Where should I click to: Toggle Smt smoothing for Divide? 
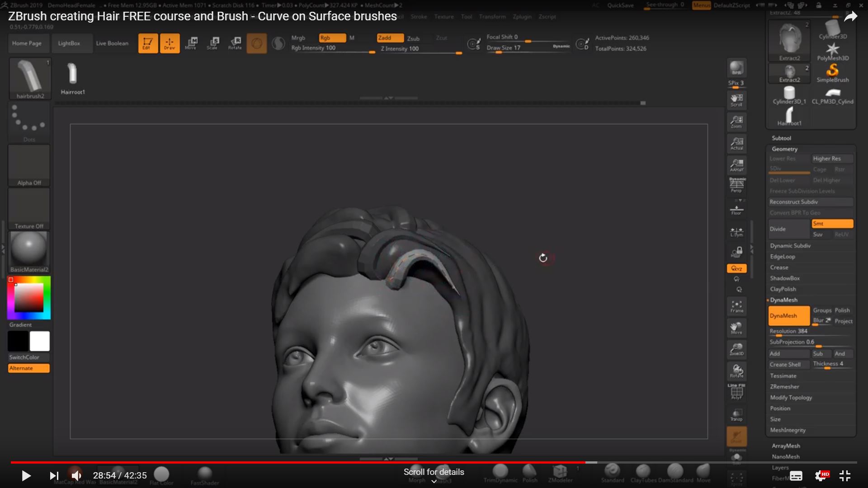832,224
